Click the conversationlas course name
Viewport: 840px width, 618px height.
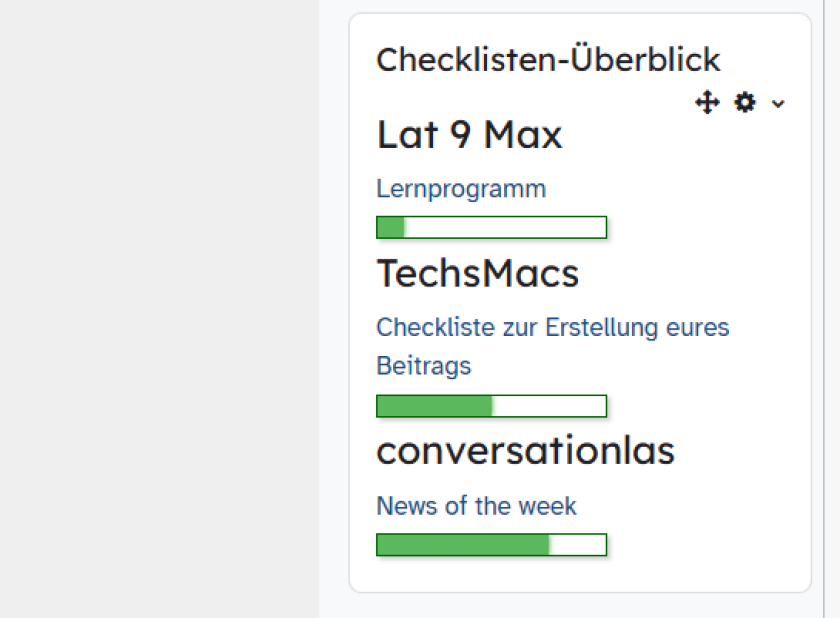[x=526, y=450]
